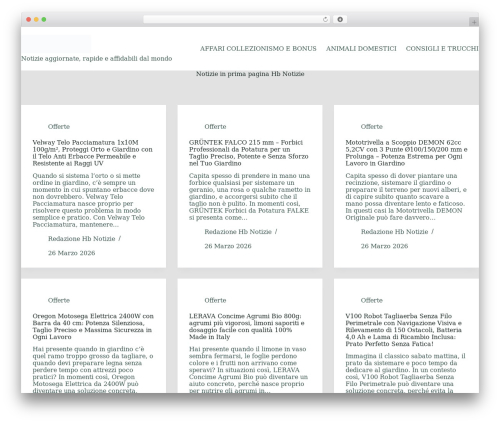This screenshot has width=500, height=423.
Task: Open LERAVA Concime Agrumi Bio article title
Action: [247, 326]
